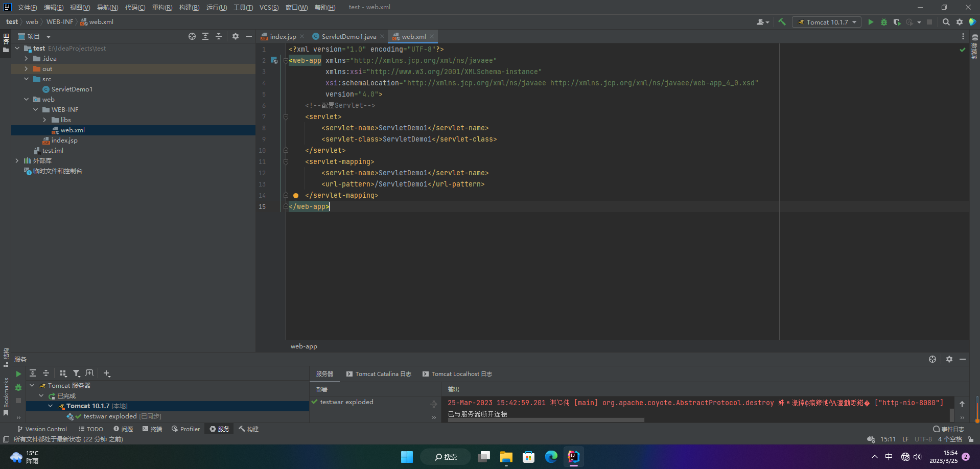Click the locate-file target icon in project panel

192,36
